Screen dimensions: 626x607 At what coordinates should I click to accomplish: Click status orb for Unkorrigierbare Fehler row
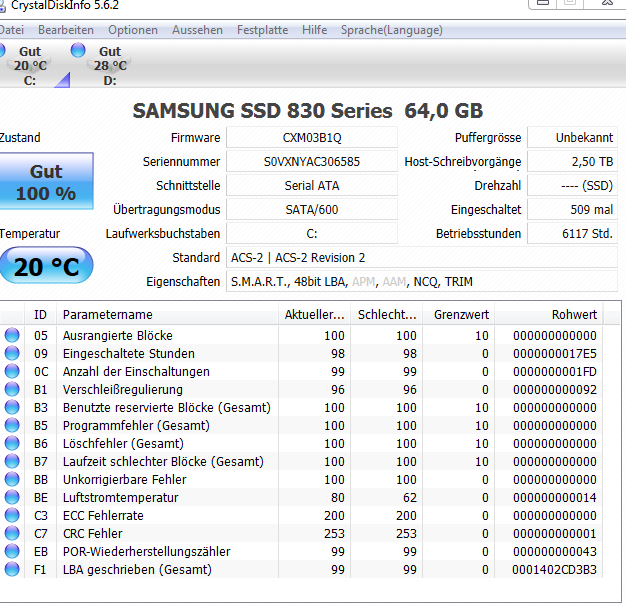(12, 479)
